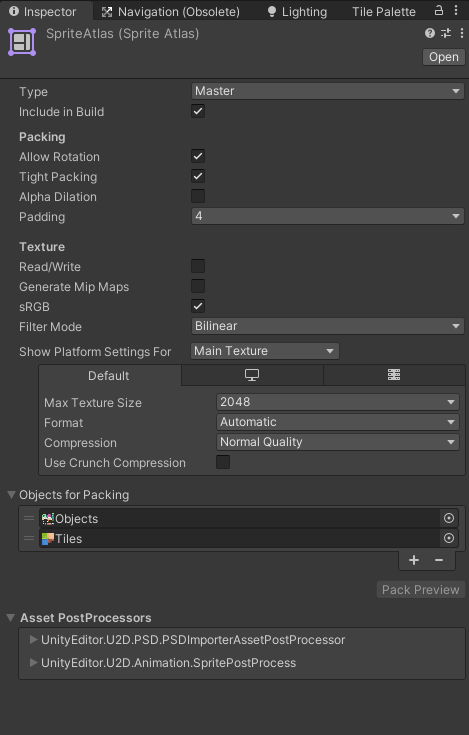
Task: Select the standalone monitor platform tab
Action: pyautogui.click(x=252, y=375)
